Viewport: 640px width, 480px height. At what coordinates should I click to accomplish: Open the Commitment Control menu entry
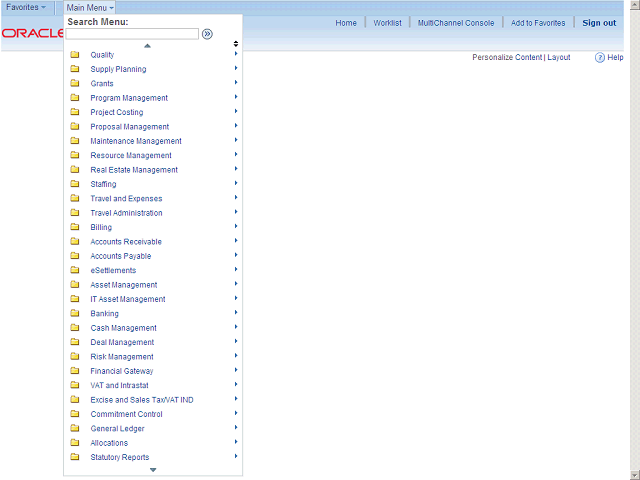pos(127,414)
